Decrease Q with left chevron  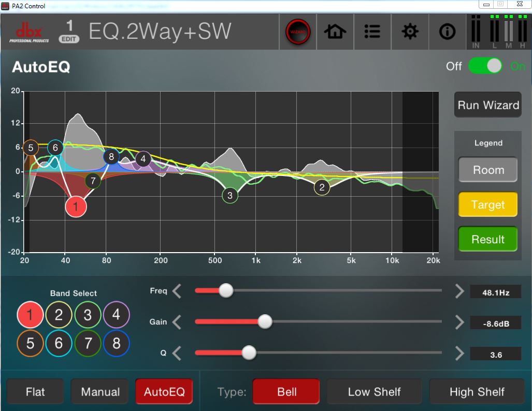pos(177,353)
